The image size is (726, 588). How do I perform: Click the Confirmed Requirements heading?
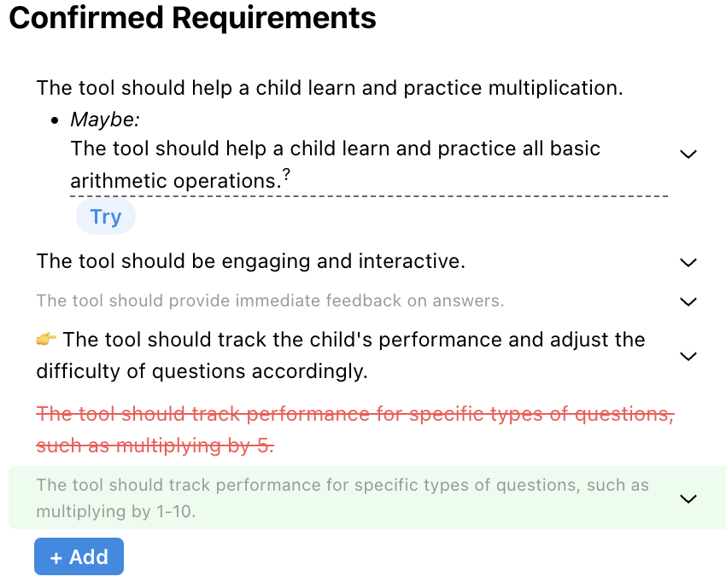coord(193,18)
